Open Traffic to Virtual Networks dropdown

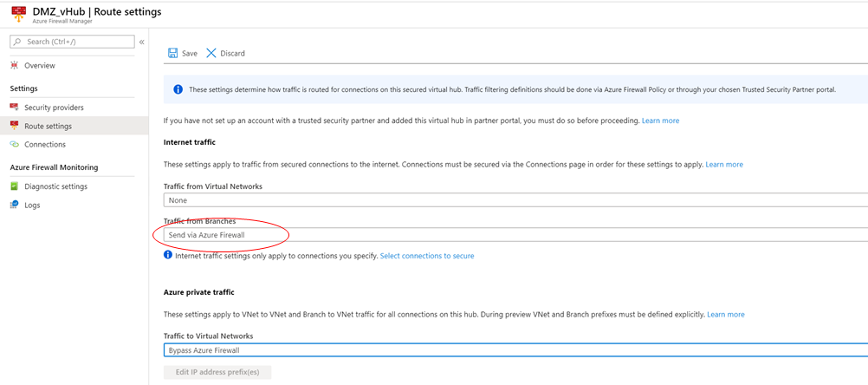tap(515, 350)
